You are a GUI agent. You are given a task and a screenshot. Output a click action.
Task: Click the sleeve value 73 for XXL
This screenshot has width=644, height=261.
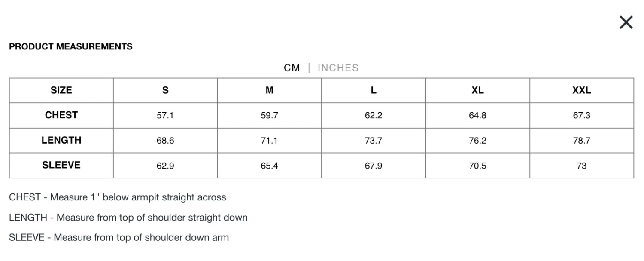point(582,166)
